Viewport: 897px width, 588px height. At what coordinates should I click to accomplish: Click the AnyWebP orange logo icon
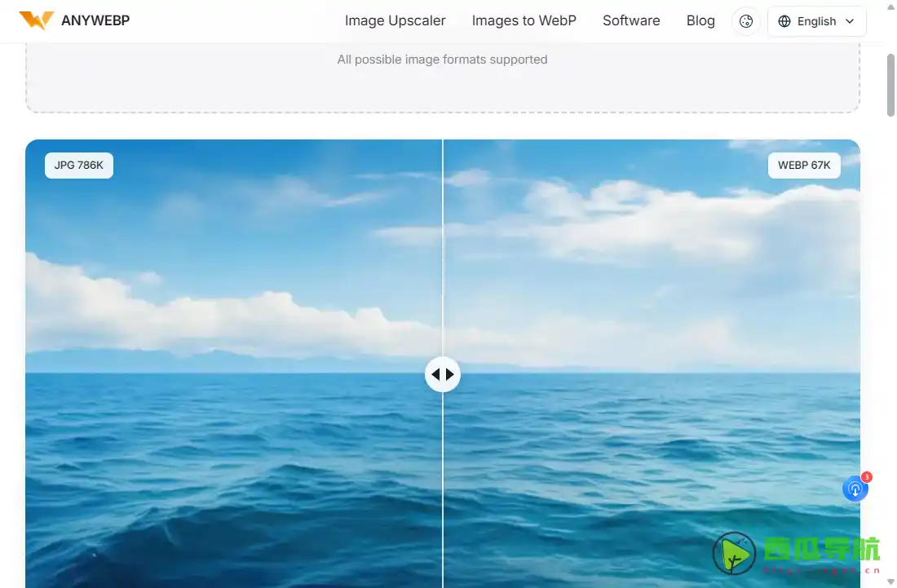(x=36, y=20)
